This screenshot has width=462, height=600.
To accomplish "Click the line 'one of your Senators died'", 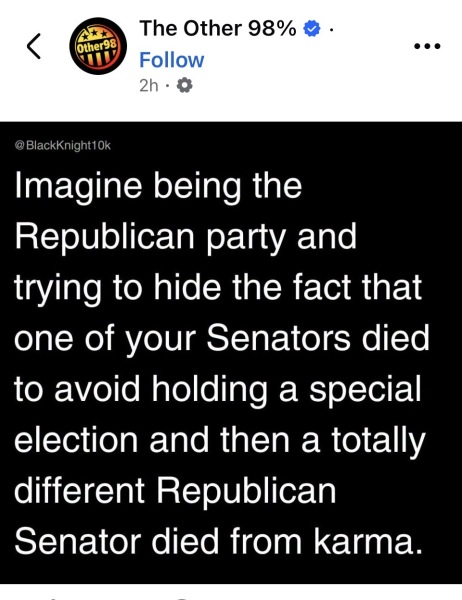I will point(222,339).
